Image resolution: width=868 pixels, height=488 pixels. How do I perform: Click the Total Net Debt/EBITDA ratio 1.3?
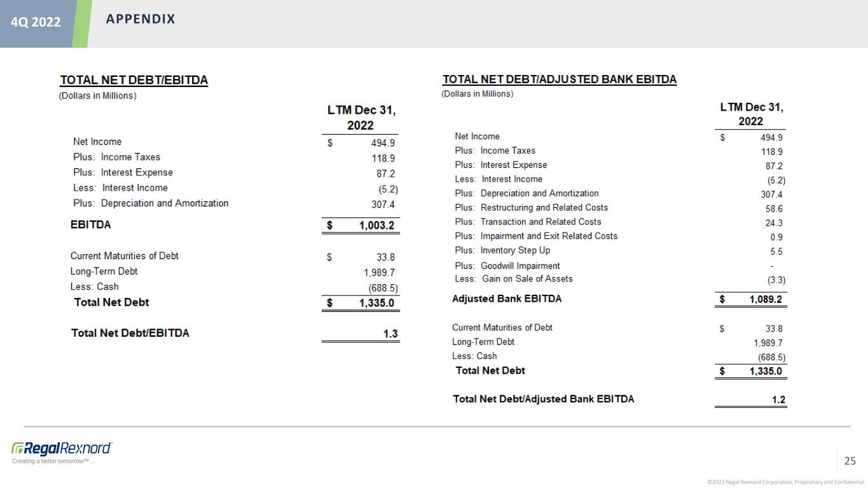[x=390, y=333]
